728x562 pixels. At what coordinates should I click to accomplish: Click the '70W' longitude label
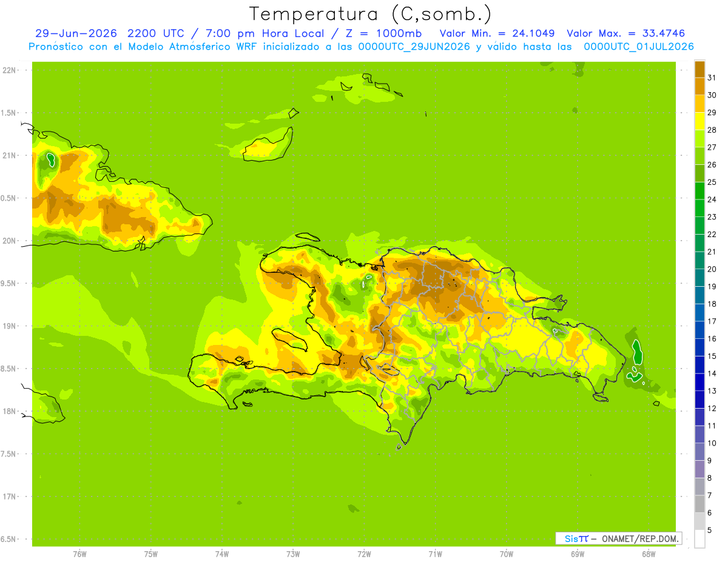click(x=507, y=554)
